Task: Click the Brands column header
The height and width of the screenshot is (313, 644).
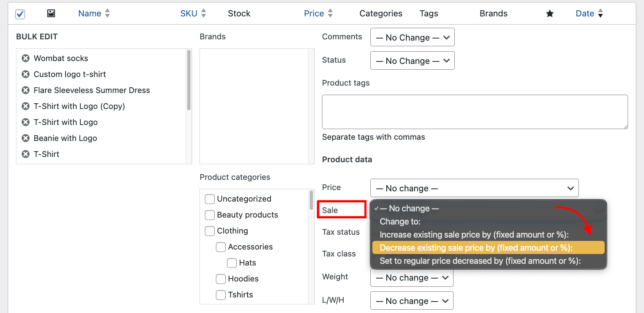Action: (494, 14)
